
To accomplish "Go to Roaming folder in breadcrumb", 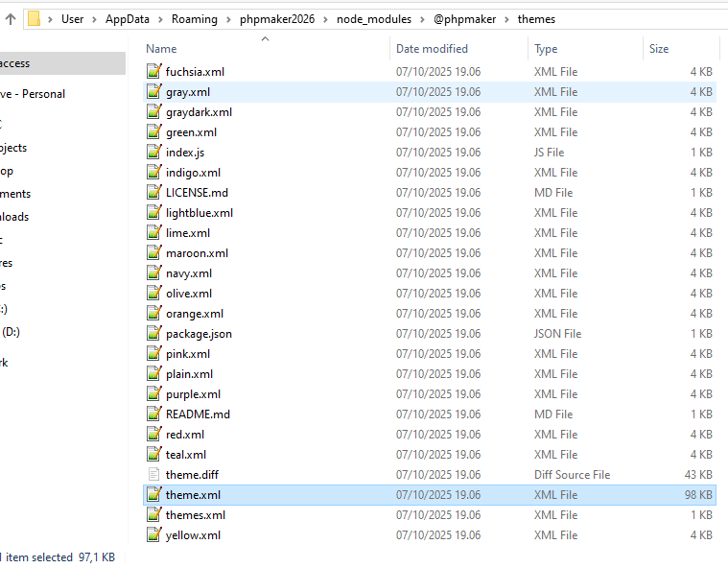I will tap(194, 19).
